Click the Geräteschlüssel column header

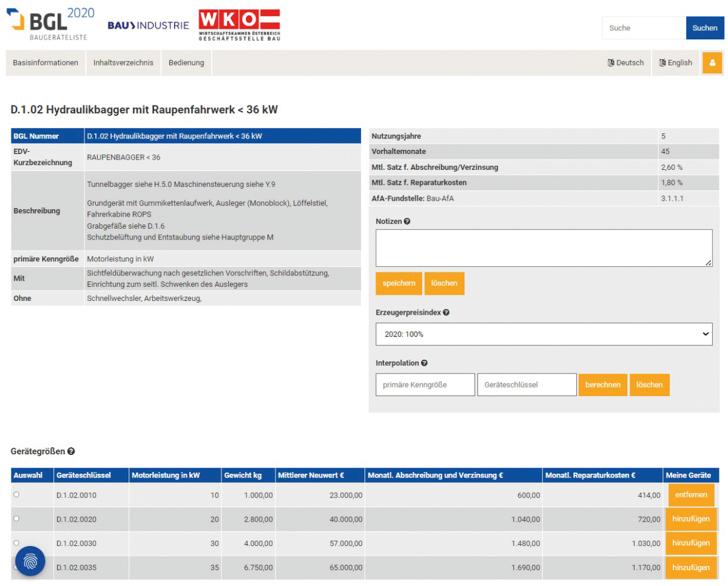(x=91, y=475)
